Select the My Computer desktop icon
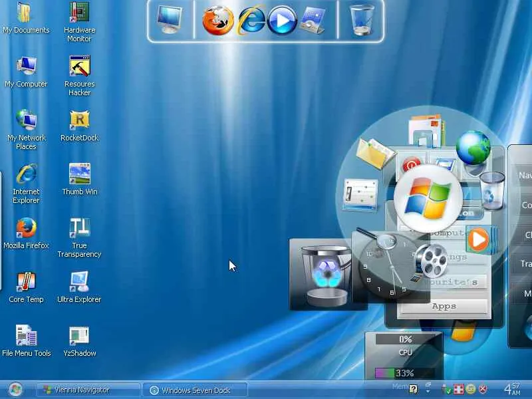 pos(26,72)
